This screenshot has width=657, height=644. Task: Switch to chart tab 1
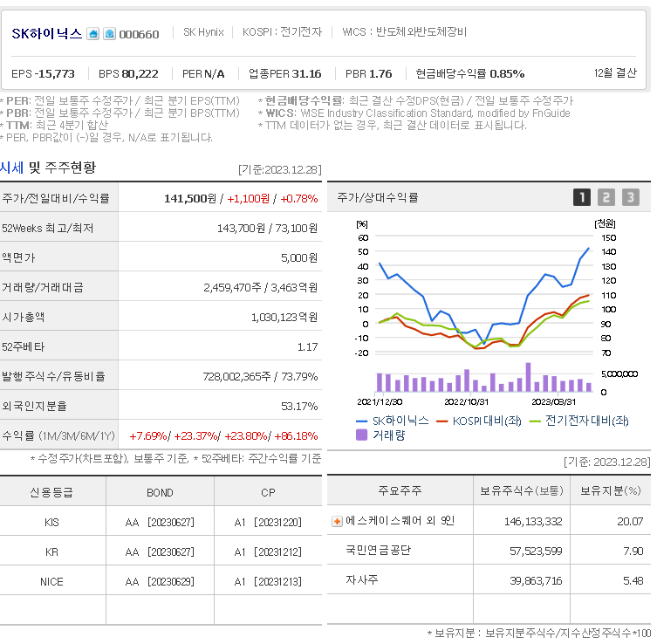(x=582, y=197)
